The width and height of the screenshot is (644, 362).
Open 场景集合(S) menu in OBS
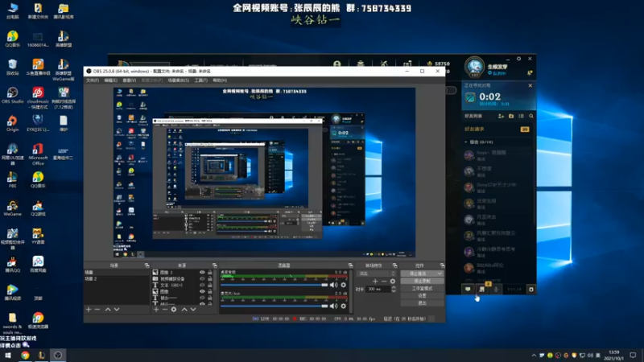click(x=179, y=80)
